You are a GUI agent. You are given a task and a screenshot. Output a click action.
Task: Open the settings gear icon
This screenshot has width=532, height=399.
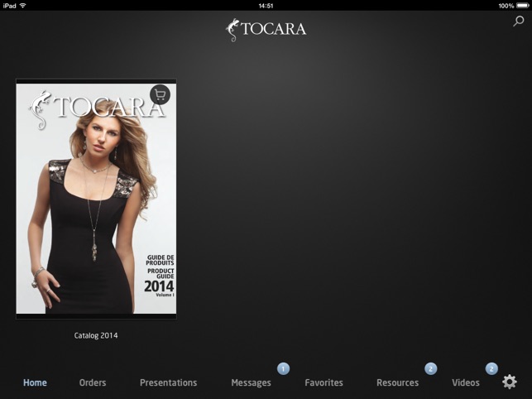tap(510, 382)
